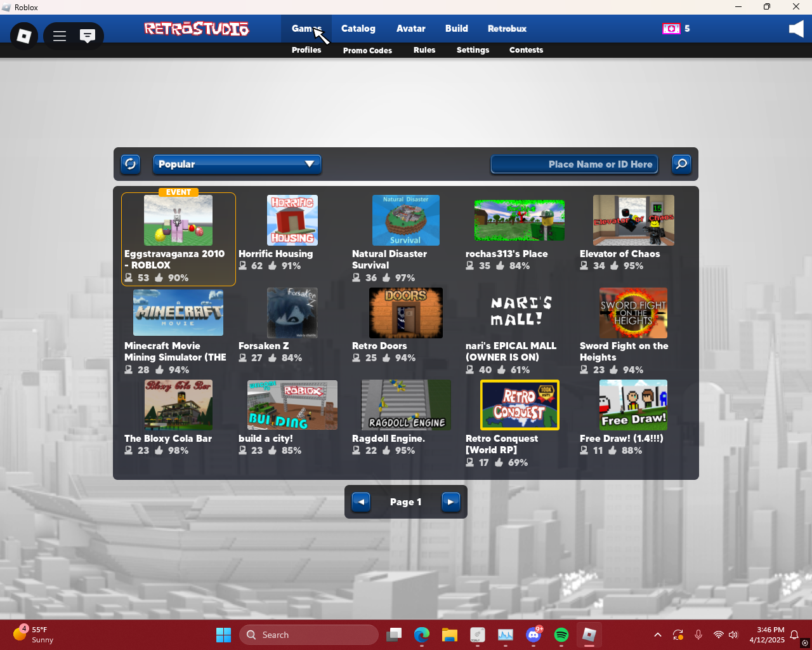This screenshot has width=812, height=650.
Task: Go to the Build tab
Action: [457, 29]
